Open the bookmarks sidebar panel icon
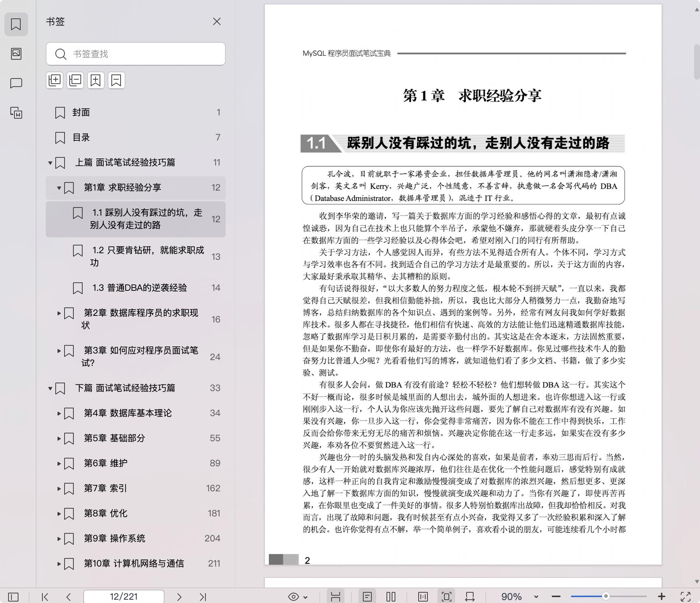This screenshot has height=603, width=700. coord(16,24)
